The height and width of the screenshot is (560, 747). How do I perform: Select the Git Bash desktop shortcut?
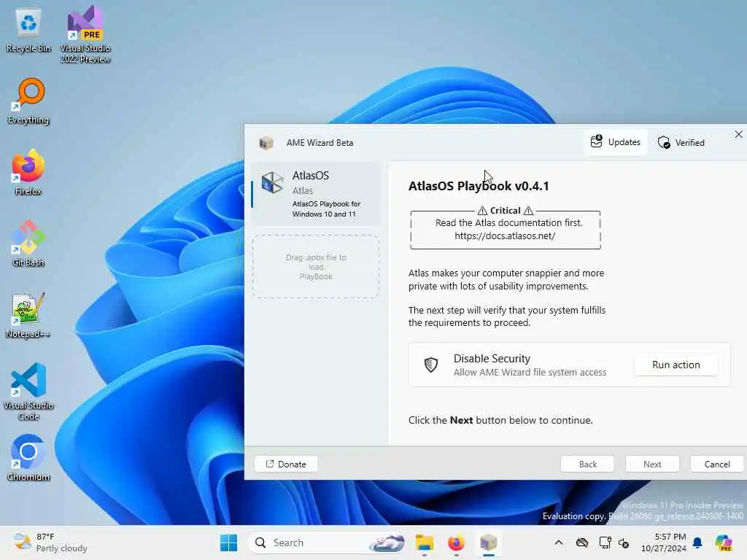pyautogui.click(x=28, y=244)
